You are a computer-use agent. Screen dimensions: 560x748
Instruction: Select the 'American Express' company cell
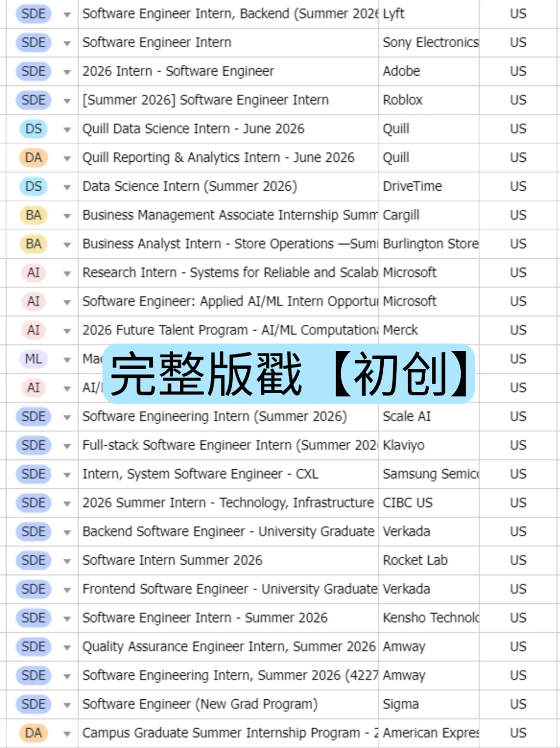429,733
